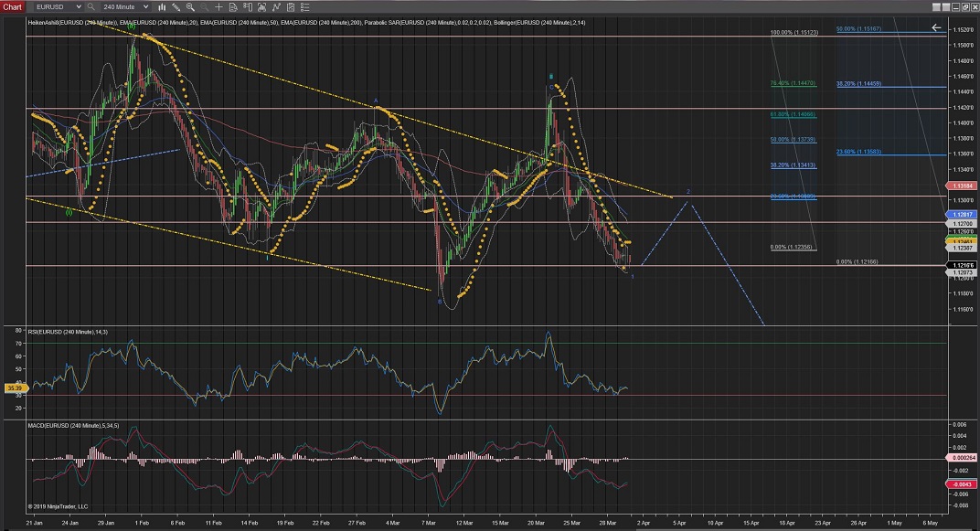Click the 2 Apr date label
The height and width of the screenshot is (531, 980).
644,523
